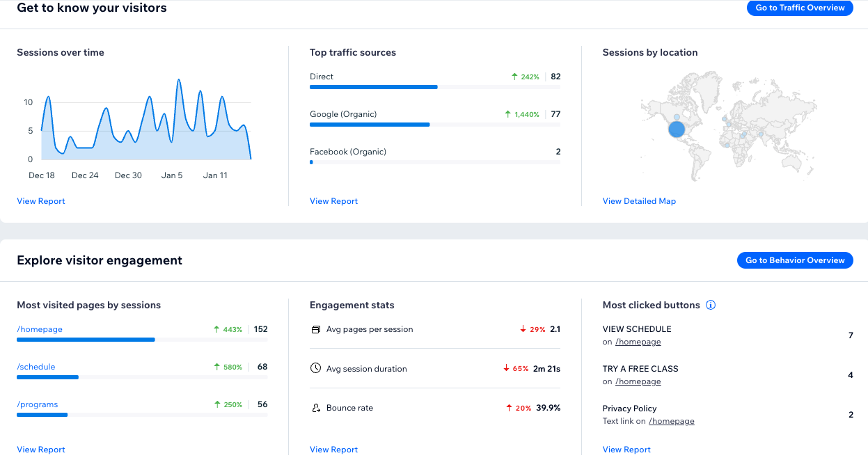Click the green up arrow on /schedule row
Image resolution: width=868 pixels, height=467 pixels.
217,367
